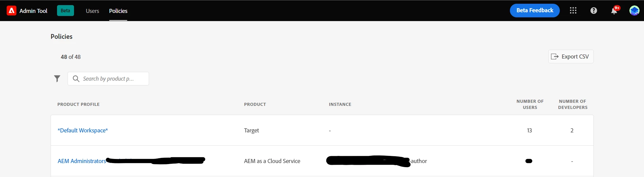The width and height of the screenshot is (644, 177).
Task: Select the Policies tab
Action: (x=118, y=11)
